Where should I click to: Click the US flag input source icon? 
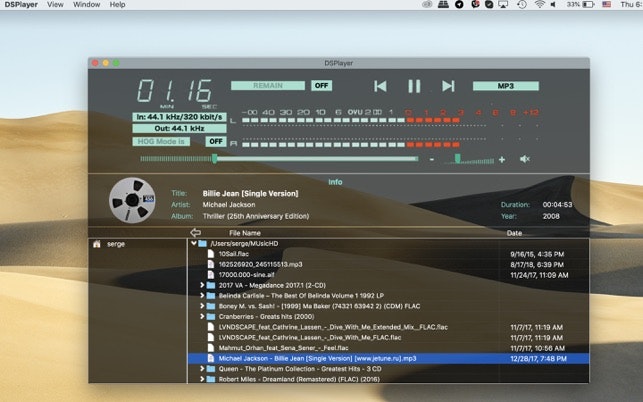[607, 5]
